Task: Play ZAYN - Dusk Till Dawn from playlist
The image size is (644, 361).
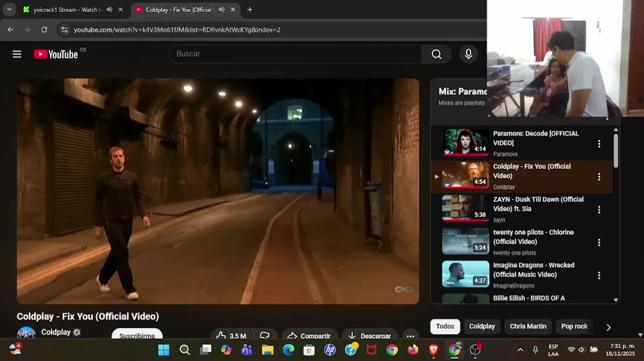Action: click(538, 204)
